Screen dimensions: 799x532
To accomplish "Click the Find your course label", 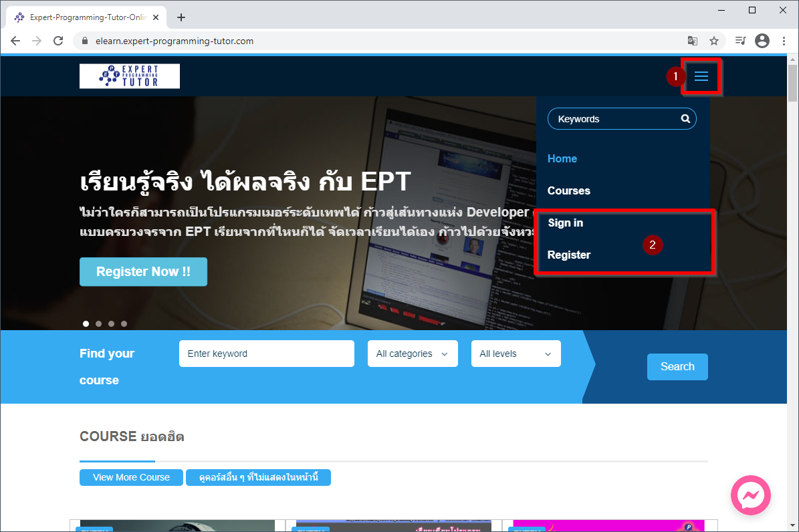I will (107, 367).
